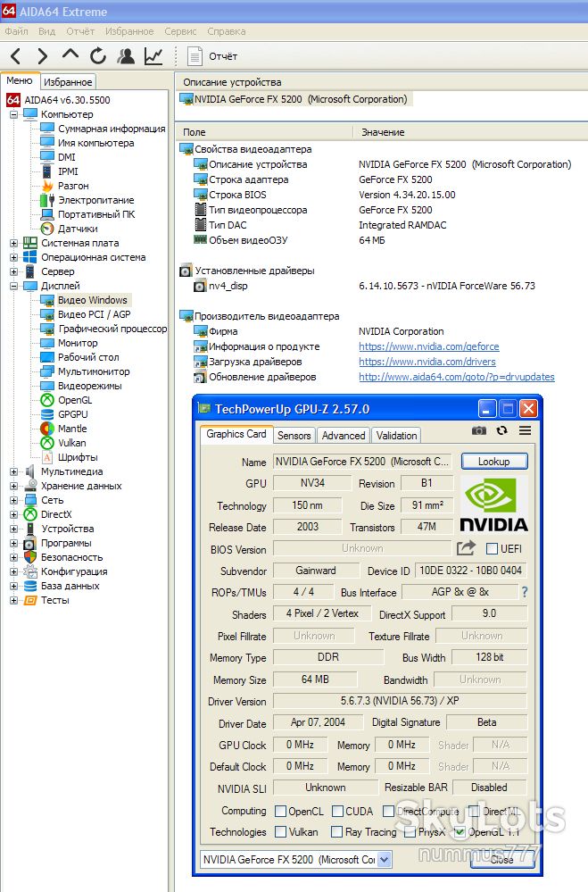588x892 pixels.
Task: Click the GPU-Z refresh icon
Action: pyautogui.click(x=501, y=430)
